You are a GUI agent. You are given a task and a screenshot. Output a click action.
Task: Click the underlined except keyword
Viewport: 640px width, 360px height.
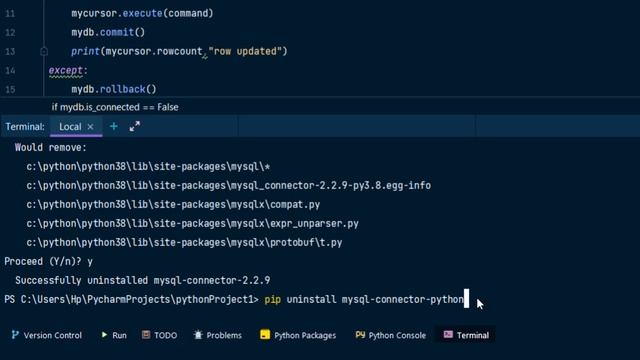tap(66, 70)
